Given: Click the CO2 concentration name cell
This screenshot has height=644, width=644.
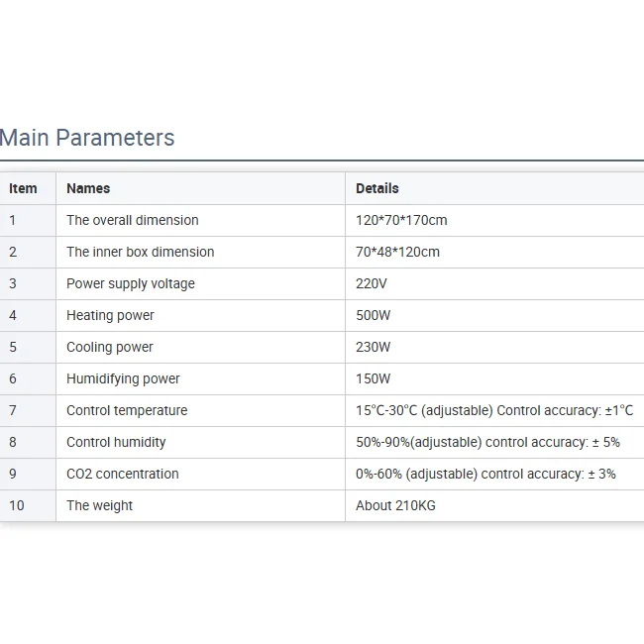Looking at the screenshot, I should pos(123,474).
